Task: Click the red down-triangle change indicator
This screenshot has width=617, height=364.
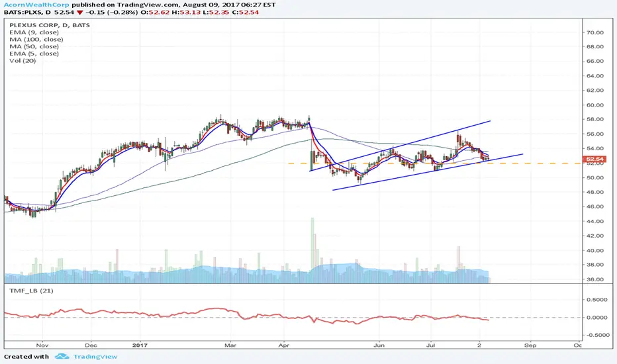Action: [80, 13]
